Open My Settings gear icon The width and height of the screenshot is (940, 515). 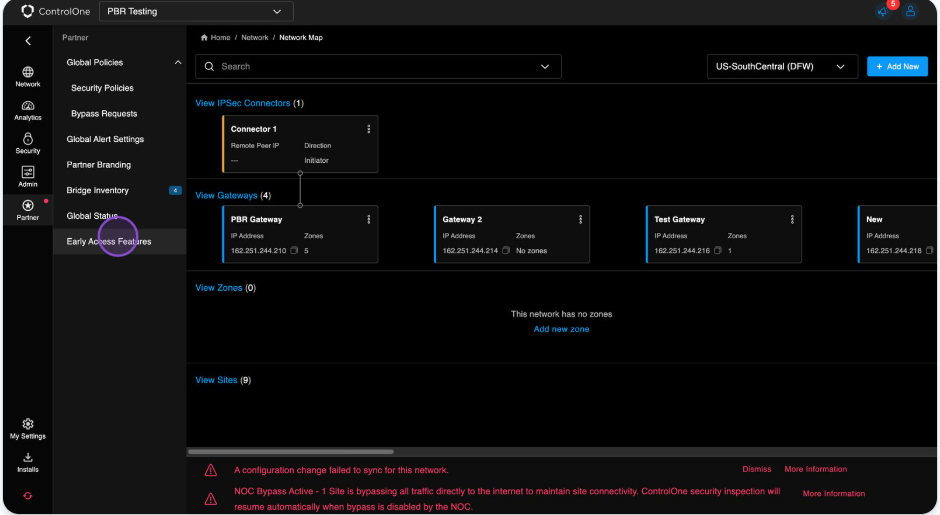click(x=27, y=428)
